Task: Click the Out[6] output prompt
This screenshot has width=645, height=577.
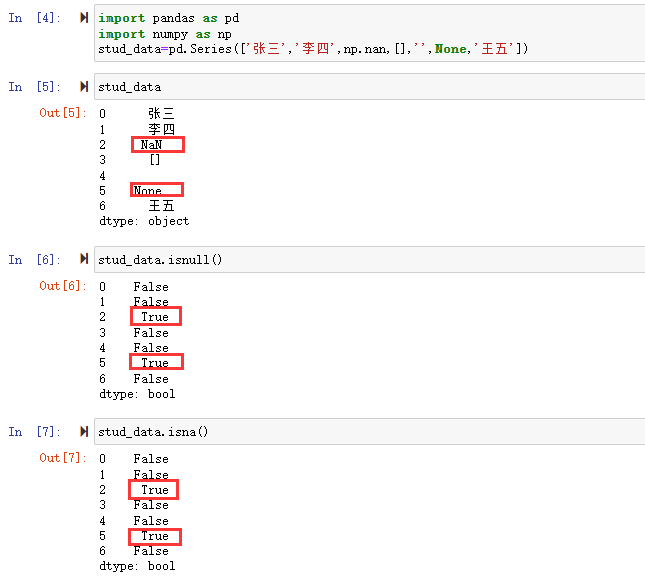Action: pos(62,286)
